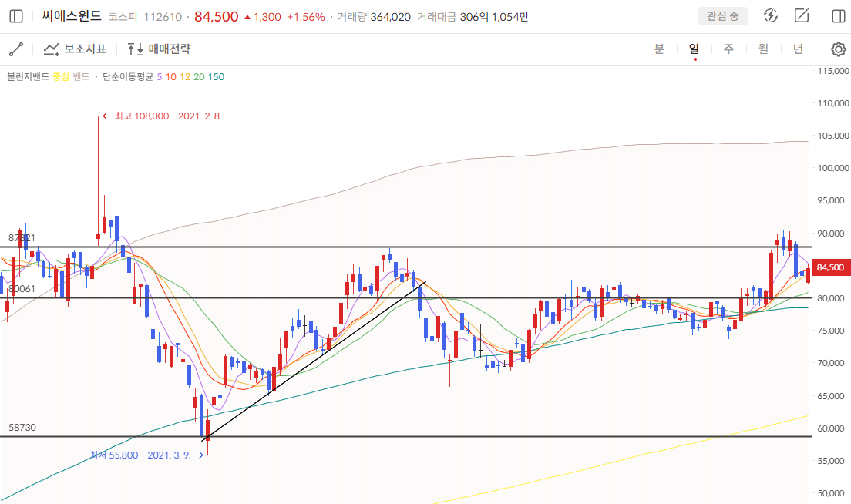The image size is (851, 504).
Task: Click the 70,000 price axis label
Action: point(831,363)
